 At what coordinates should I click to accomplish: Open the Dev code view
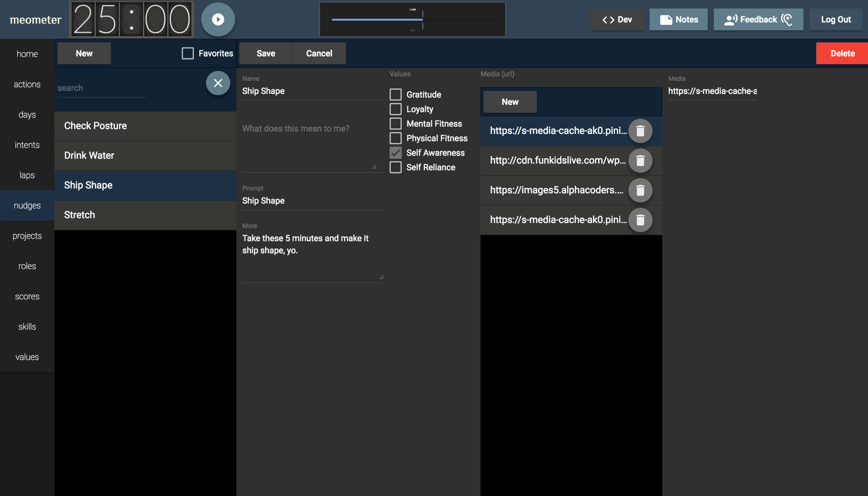click(x=617, y=19)
